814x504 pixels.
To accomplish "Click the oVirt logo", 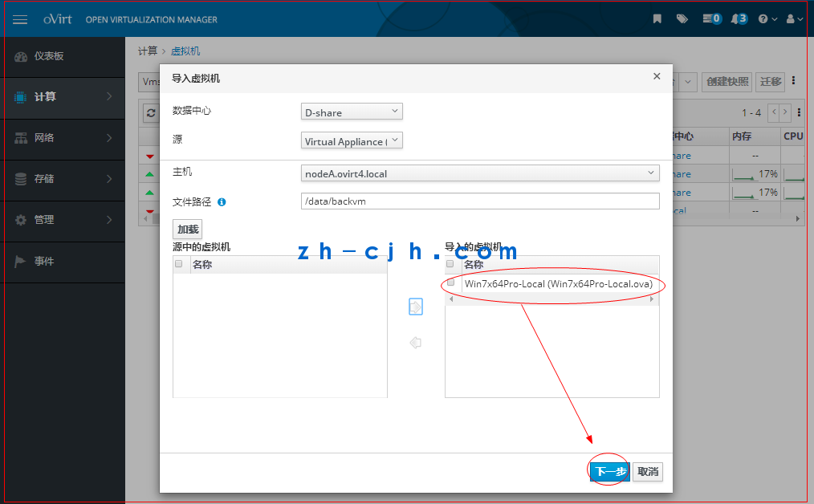I will [58, 19].
